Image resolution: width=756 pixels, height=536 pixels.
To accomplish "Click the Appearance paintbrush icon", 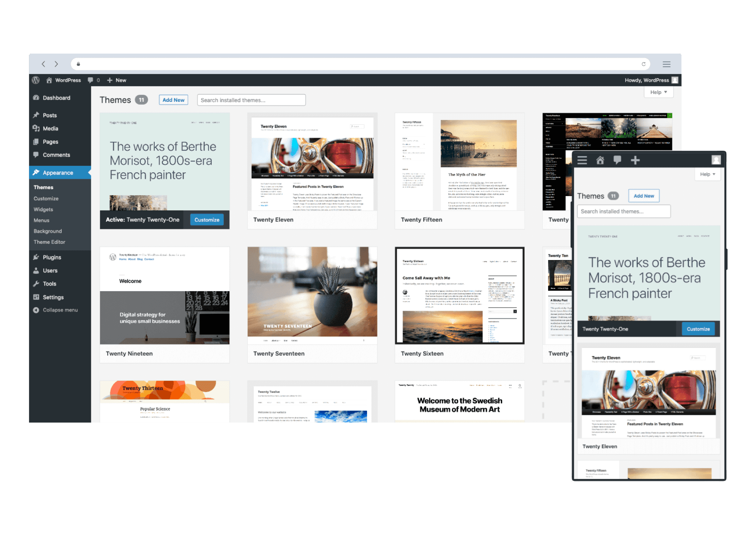I will [36, 172].
